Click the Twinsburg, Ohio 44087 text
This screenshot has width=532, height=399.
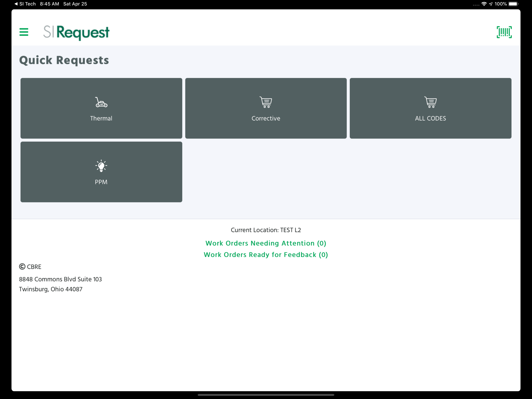click(x=51, y=289)
